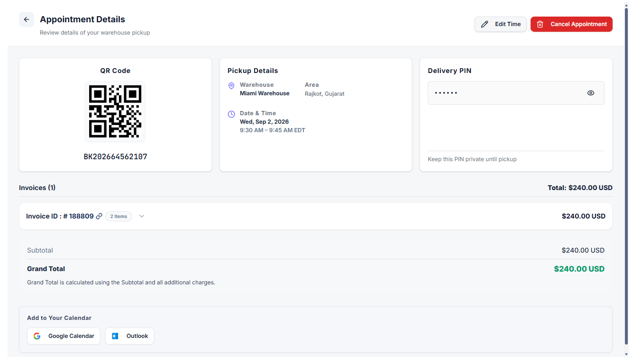Image resolution: width=633 pixels, height=364 pixels.
Task: Click the pencil icon on Edit Time
Action: 485,24
